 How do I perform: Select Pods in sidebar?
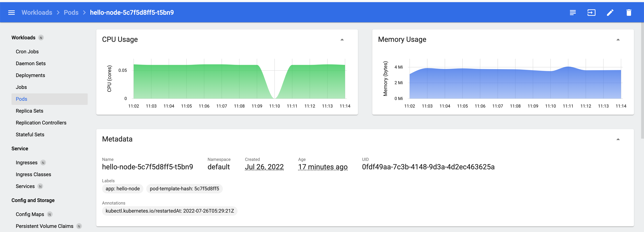49,99
